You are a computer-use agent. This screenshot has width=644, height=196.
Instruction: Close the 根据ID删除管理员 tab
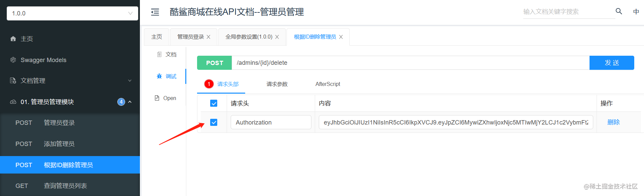(x=341, y=37)
